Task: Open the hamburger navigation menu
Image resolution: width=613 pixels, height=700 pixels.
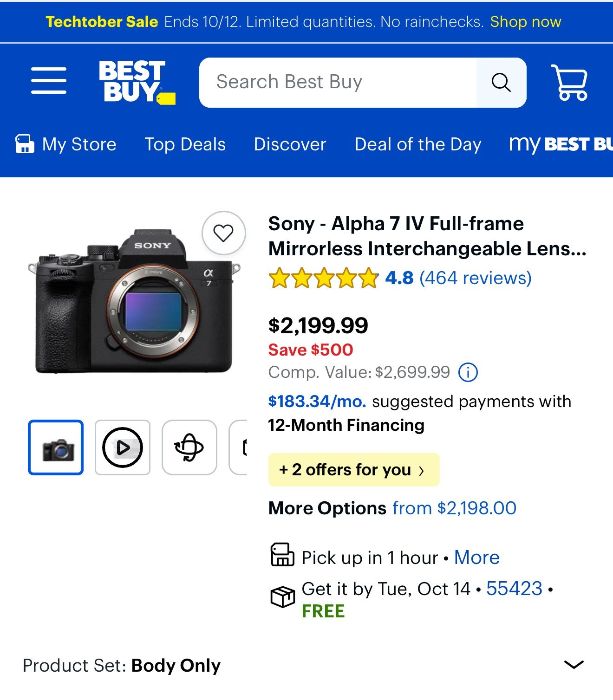Action: click(49, 81)
